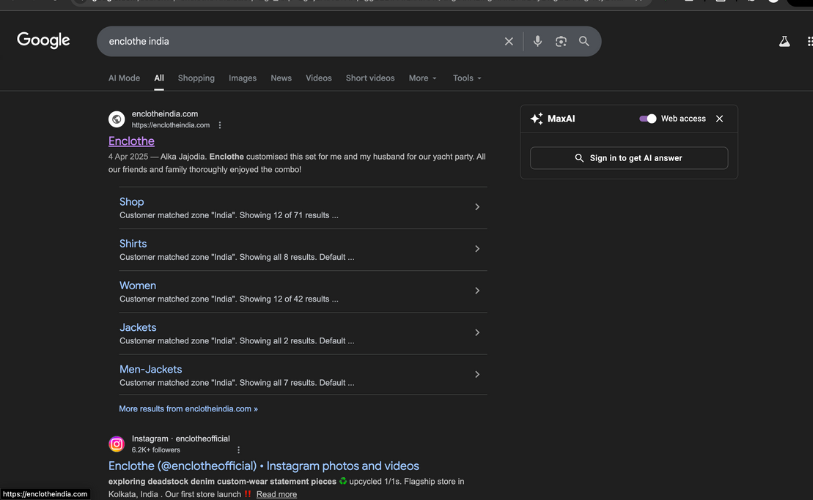
Task: Click the MaxAI sparkle logo
Action: pos(537,119)
